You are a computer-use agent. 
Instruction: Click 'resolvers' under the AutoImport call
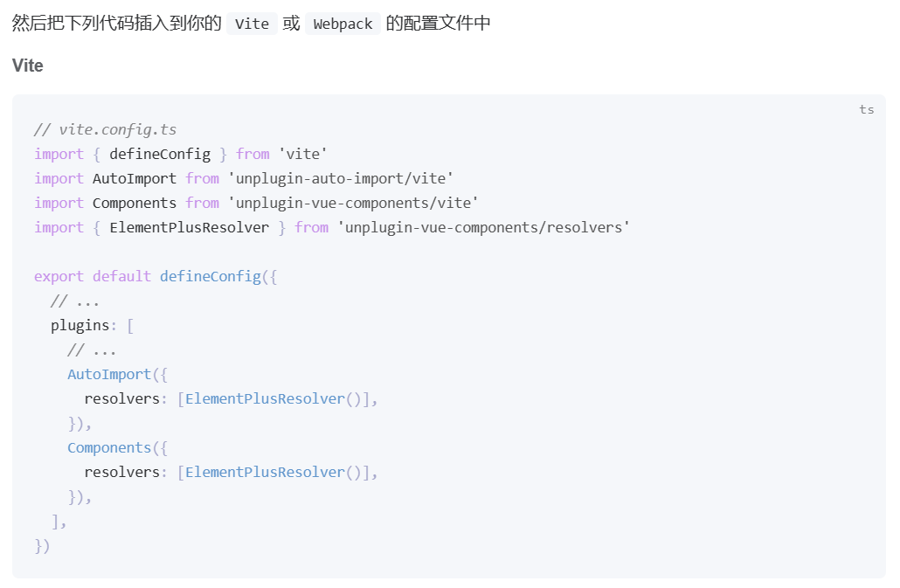(x=121, y=398)
